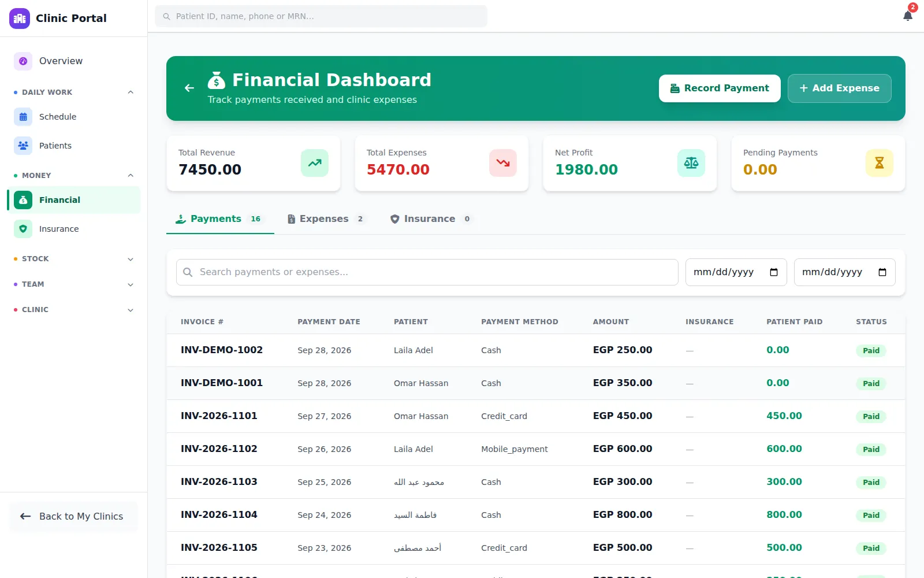Open the first date filter calendar picker
This screenshot has width=924, height=578.
click(x=774, y=272)
